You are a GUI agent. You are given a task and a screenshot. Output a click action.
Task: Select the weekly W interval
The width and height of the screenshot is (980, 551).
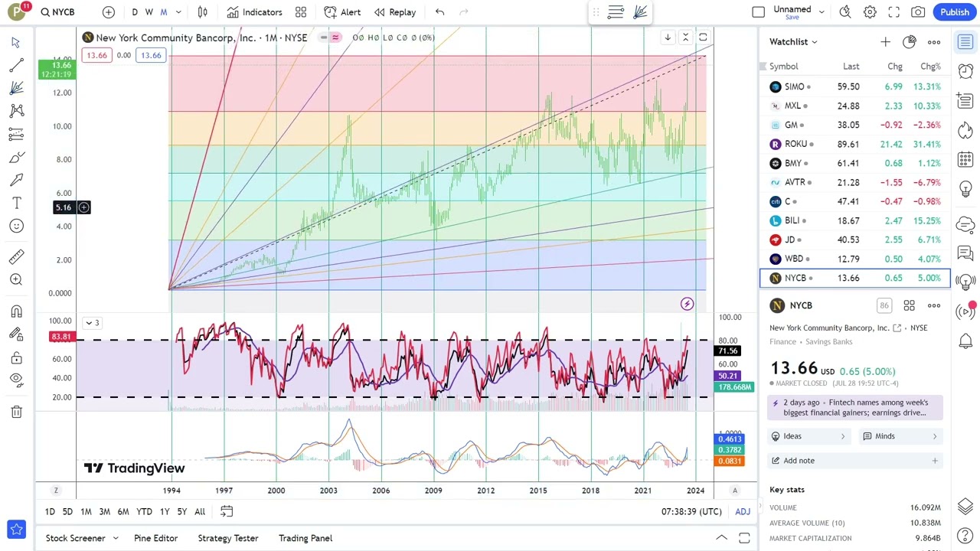(149, 12)
